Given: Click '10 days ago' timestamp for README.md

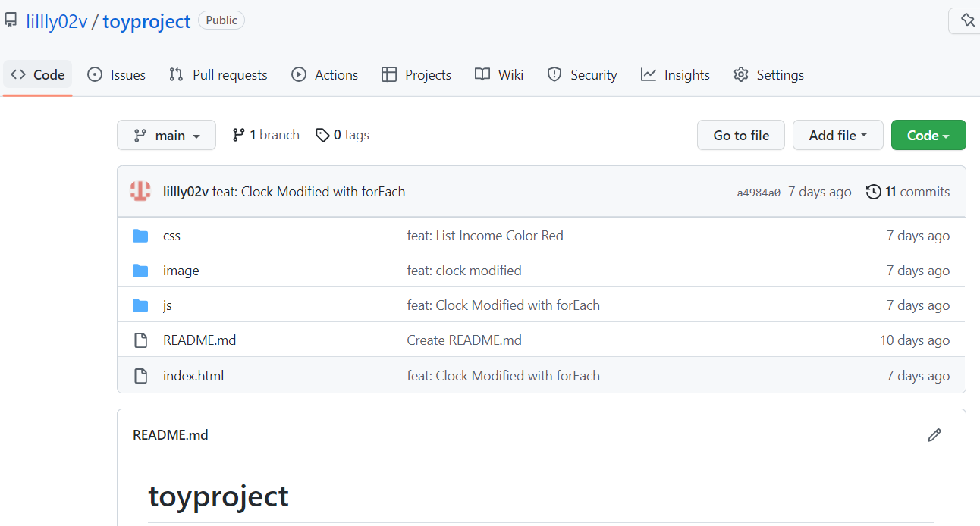Looking at the screenshot, I should [x=915, y=340].
